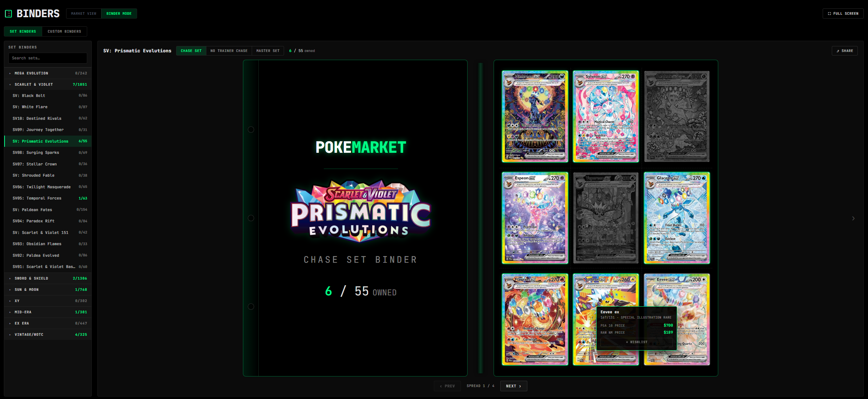This screenshot has height=399, width=868.
Task: Open SV: Scarlet & Violet 151 set
Action: (x=48, y=233)
